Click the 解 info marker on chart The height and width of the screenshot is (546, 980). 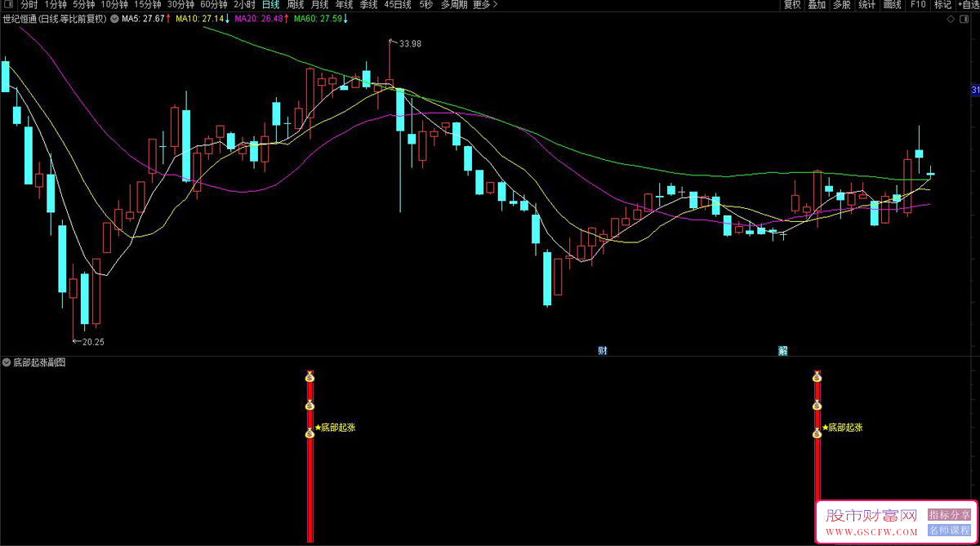pos(783,351)
